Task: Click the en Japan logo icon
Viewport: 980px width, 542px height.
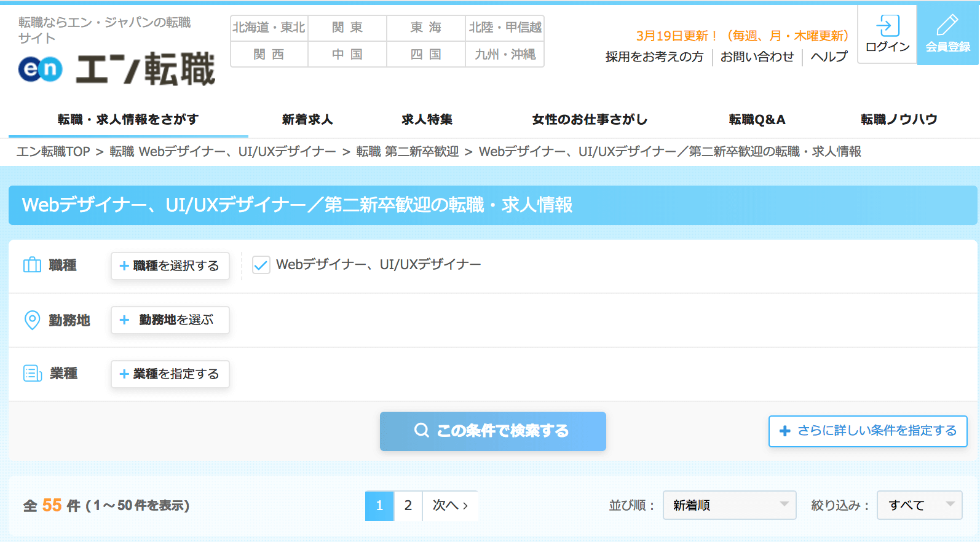Action: pyautogui.click(x=41, y=69)
